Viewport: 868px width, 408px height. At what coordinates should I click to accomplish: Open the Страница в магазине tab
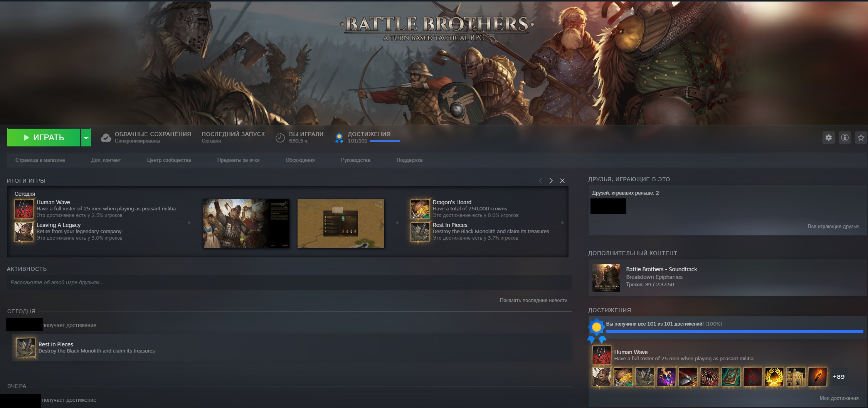[40, 160]
